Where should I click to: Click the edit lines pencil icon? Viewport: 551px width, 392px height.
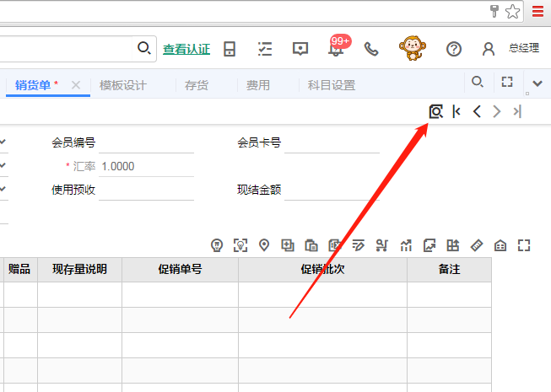[x=359, y=245]
